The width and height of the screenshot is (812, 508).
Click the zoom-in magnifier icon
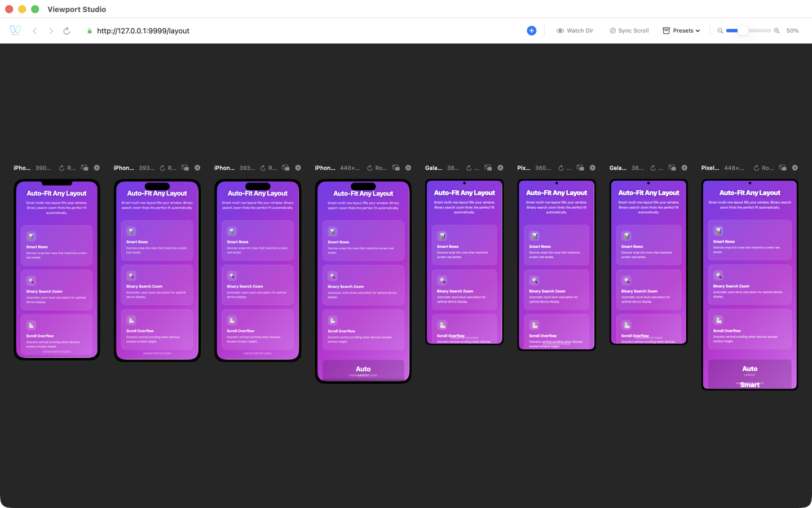coord(776,30)
